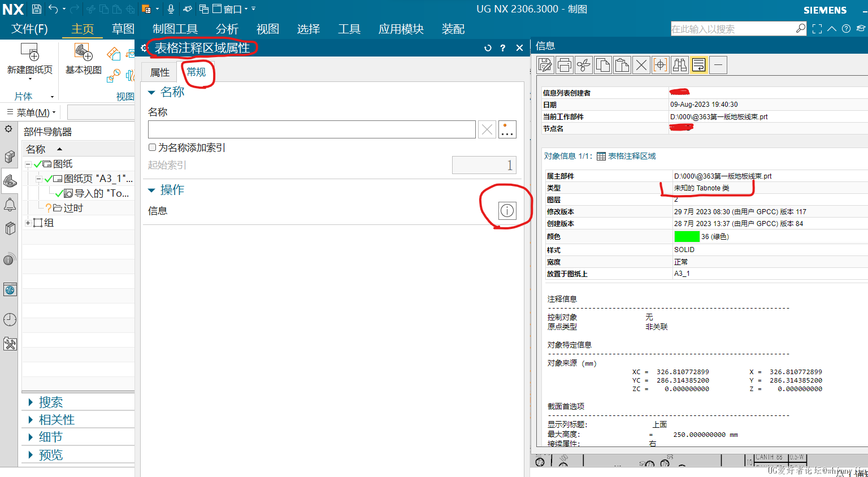Select the 过时 tree item
This screenshot has width=868, height=477.
(x=73, y=208)
